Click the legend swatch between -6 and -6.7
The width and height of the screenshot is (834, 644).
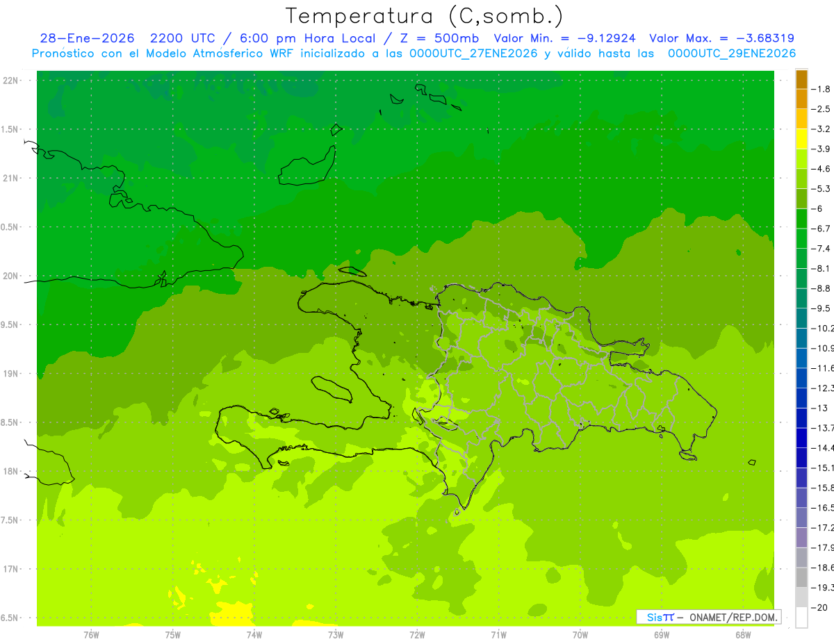click(x=801, y=219)
